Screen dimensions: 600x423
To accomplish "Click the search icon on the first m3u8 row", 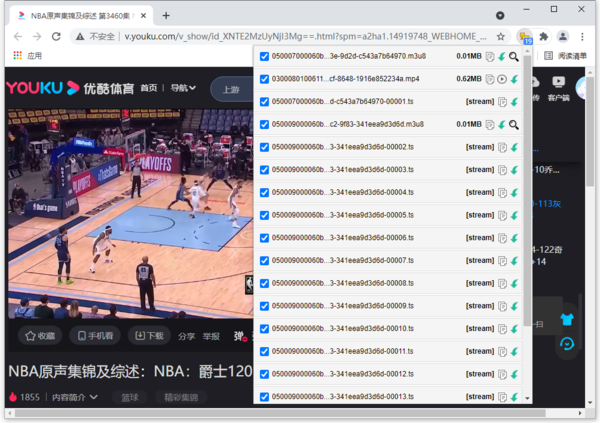I will (x=514, y=57).
